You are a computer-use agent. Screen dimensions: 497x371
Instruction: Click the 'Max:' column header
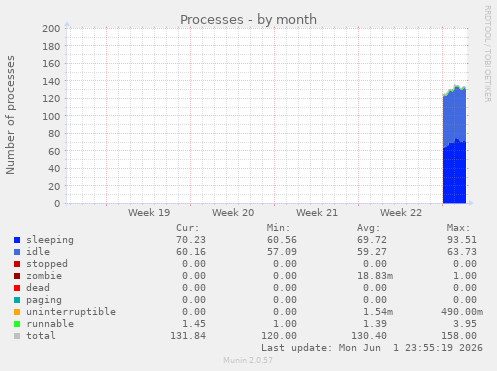coord(459,228)
